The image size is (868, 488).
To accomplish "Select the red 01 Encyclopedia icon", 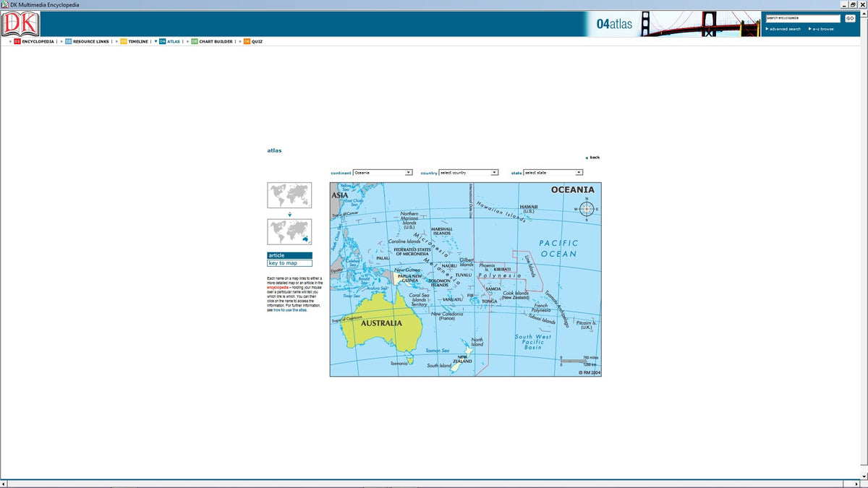I will [16, 41].
